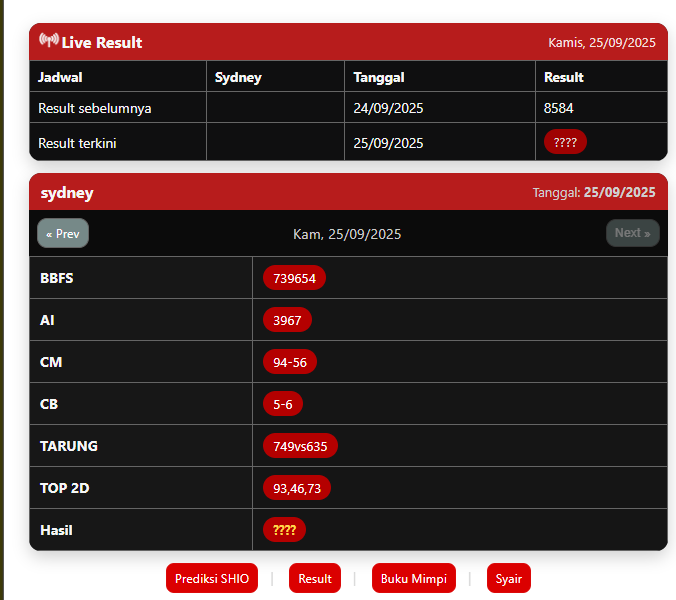Select the CB badge 5-6
676x600 pixels.
(283, 404)
